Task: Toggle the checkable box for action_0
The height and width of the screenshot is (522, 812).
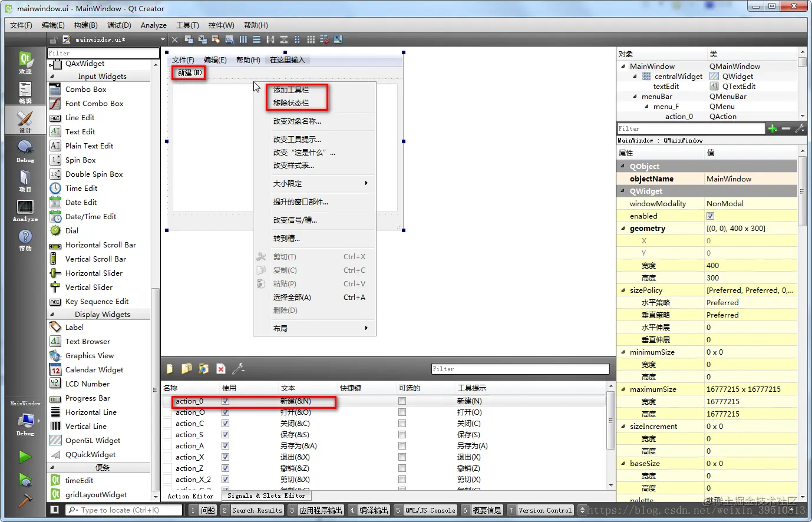Action: coord(402,401)
